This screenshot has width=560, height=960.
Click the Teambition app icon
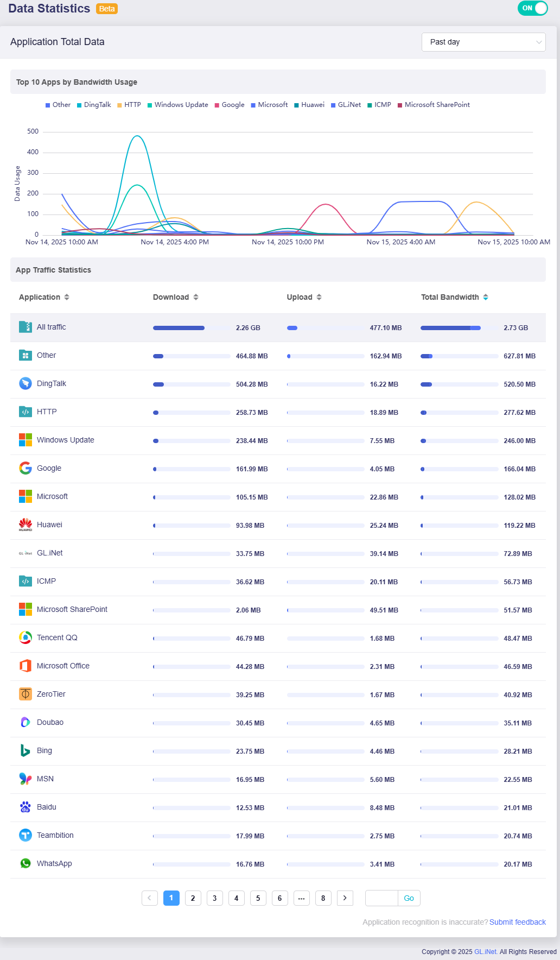[x=26, y=835]
